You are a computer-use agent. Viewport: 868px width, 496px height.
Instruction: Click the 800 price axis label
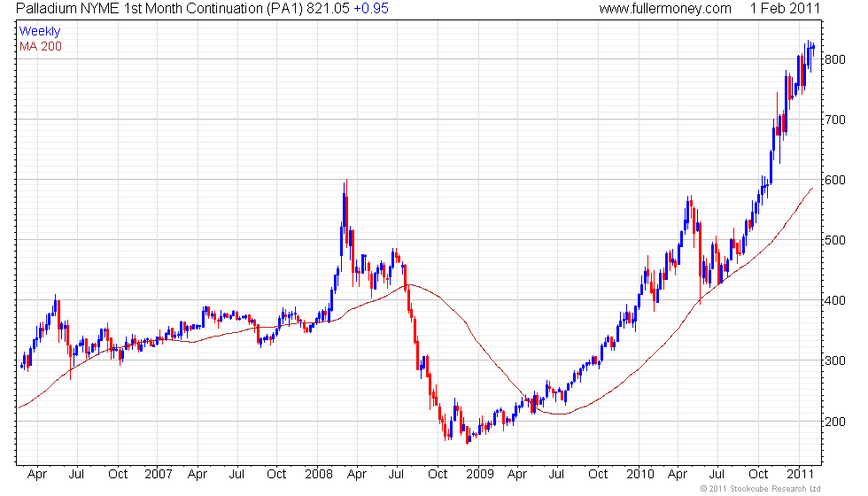tap(834, 59)
